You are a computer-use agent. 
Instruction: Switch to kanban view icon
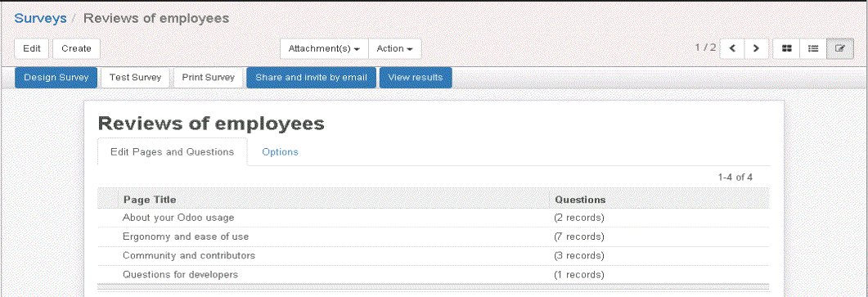[786, 49]
